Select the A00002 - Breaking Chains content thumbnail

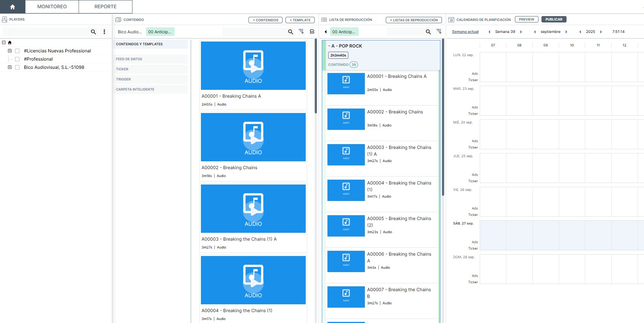(x=253, y=137)
